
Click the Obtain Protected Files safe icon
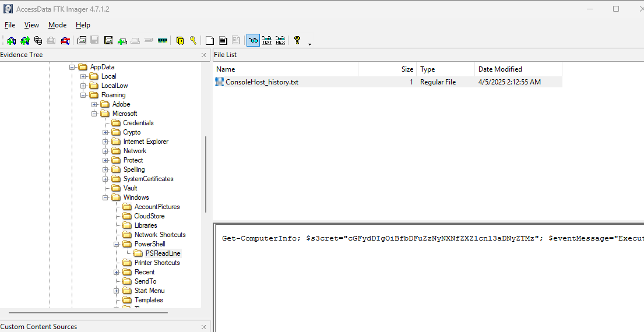180,40
